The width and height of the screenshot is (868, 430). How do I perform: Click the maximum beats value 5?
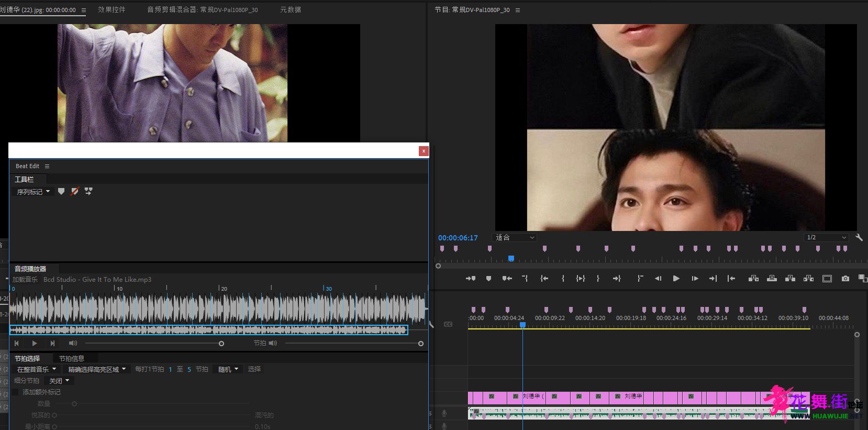(189, 369)
